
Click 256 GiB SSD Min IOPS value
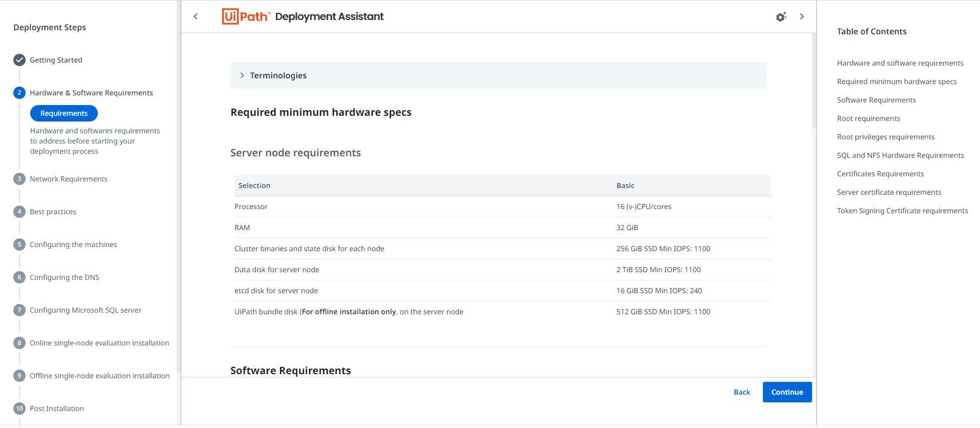pyautogui.click(x=663, y=249)
